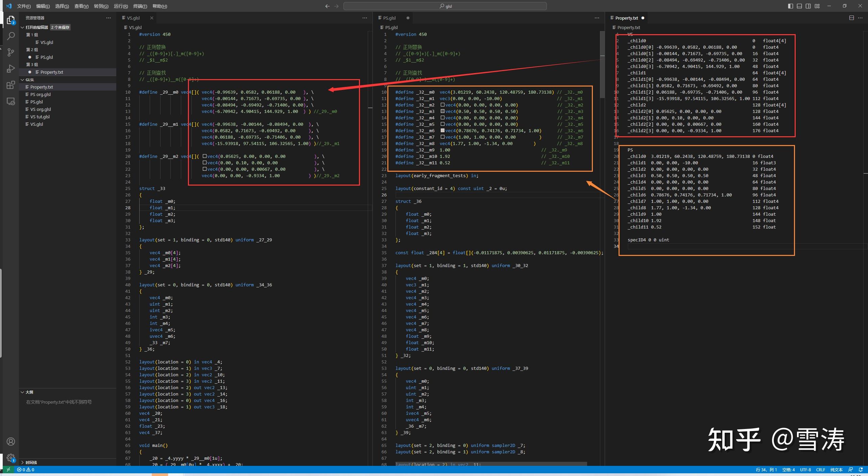The width and height of the screenshot is (868, 476).
Task: Open PS org.glsl in the file tree
Action: (x=68, y=94)
